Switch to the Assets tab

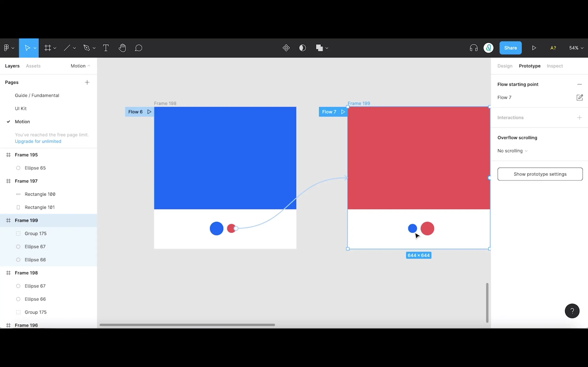tap(33, 66)
